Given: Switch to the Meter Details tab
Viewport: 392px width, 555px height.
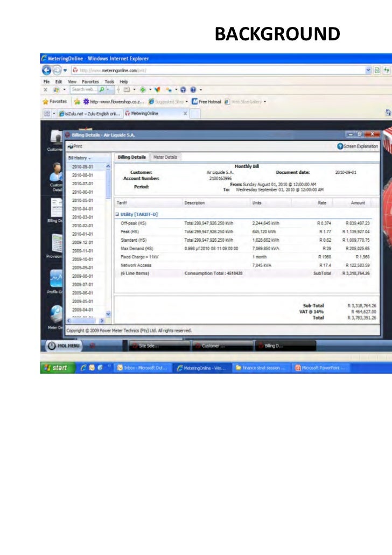Looking at the screenshot, I should (x=165, y=157).
